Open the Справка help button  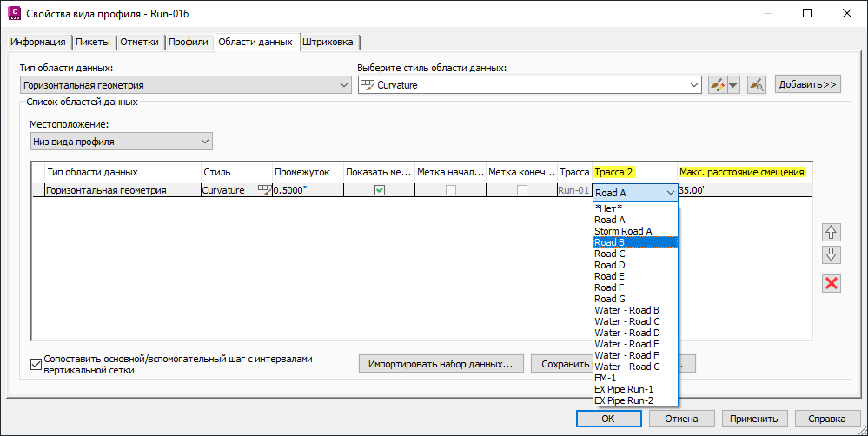(826, 419)
